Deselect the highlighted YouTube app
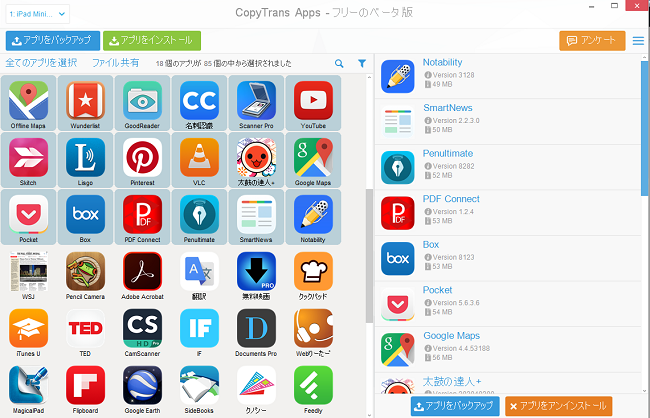This screenshot has width=650, height=418. [x=313, y=103]
